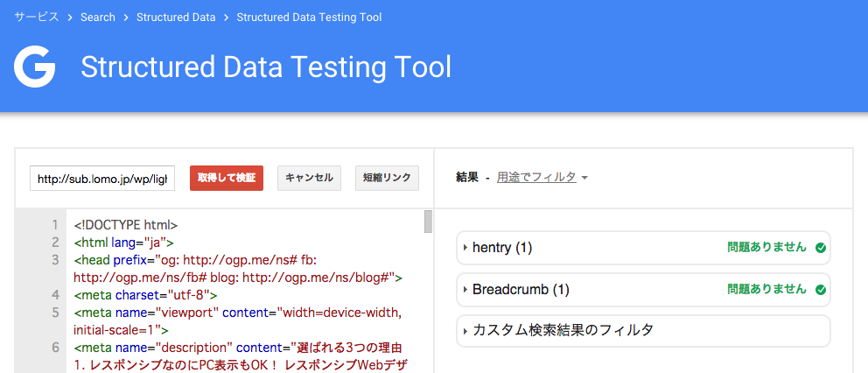868x373 pixels.
Task: Expand カスタム検索結果のフィルタ row
Action: click(643, 331)
